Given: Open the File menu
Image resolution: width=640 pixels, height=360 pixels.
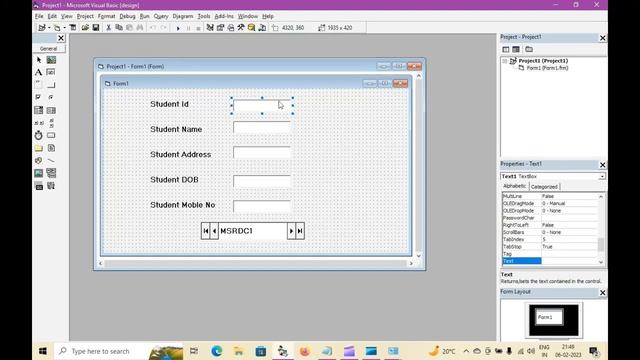Looking at the screenshot, I should (39, 16).
